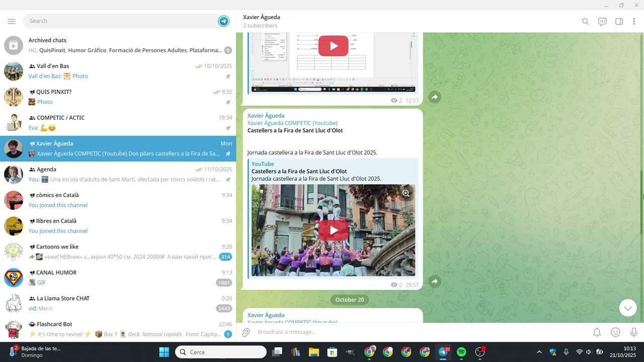This screenshot has width=644, height=362.
Task: Click the views count on the 20:57 message
Action: 396,285
